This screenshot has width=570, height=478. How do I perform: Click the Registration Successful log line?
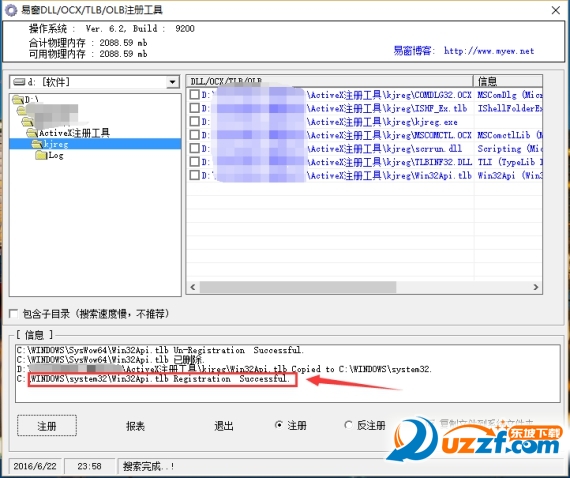[x=153, y=379]
